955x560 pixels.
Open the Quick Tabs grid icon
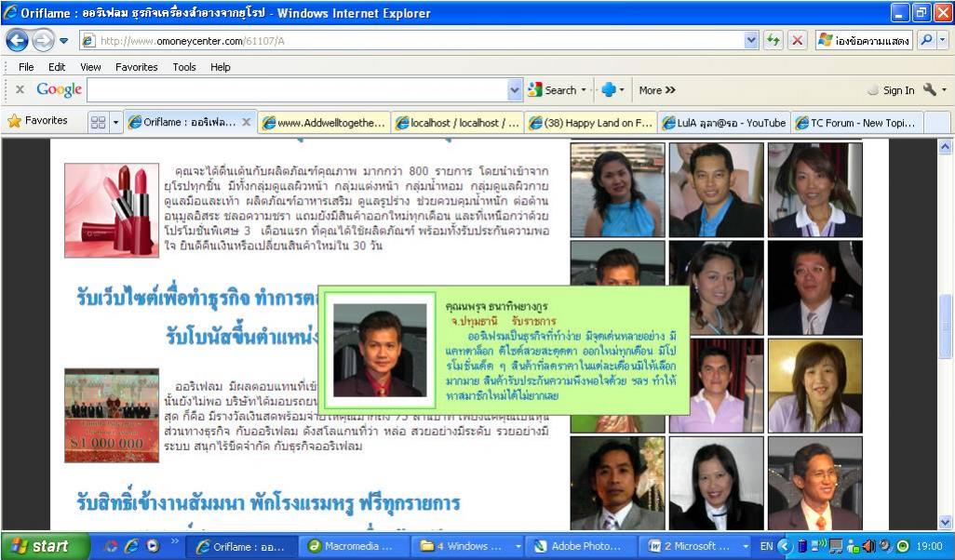tap(98, 123)
